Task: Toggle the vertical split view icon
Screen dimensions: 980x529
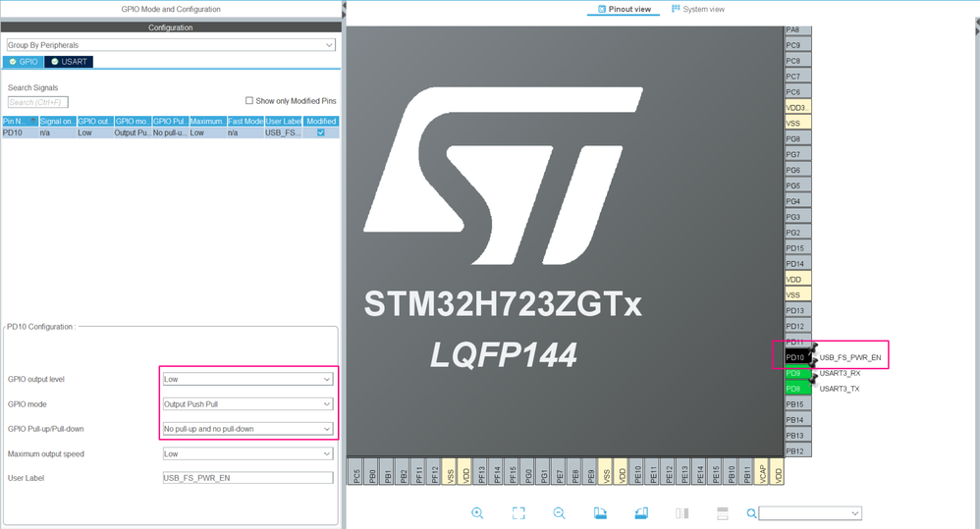Action: 681,512
